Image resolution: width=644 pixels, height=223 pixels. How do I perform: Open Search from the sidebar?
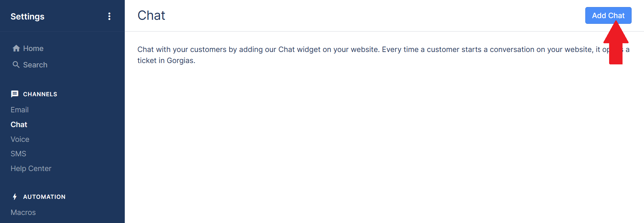pyautogui.click(x=35, y=65)
